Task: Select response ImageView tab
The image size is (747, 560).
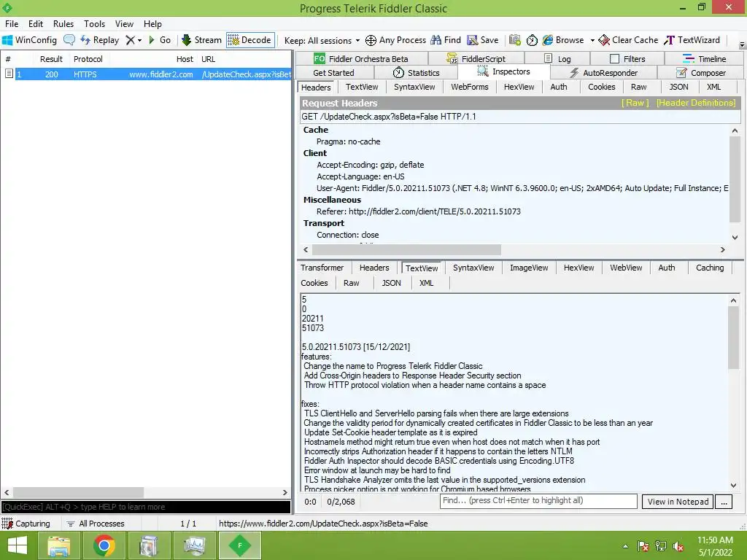Action: point(529,268)
